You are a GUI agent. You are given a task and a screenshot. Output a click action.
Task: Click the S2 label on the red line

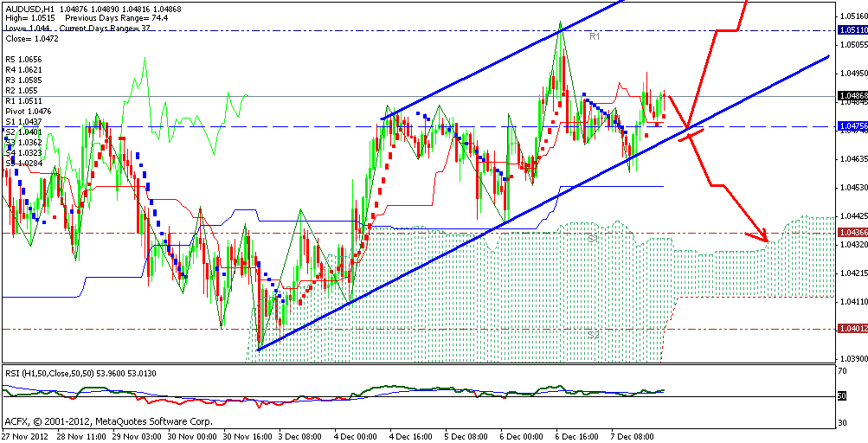pyautogui.click(x=594, y=334)
